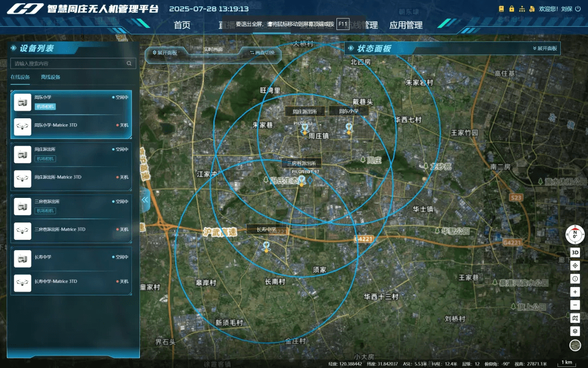Expand the 状态面板 with 展开面板
Image resolution: width=588 pixels, height=368 pixels.
point(545,49)
